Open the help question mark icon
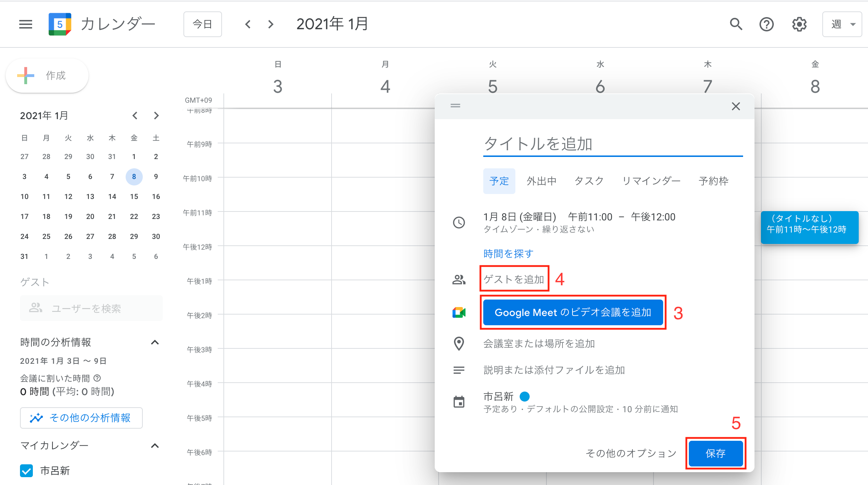Viewport: 868px width, 485px height. 766,24
